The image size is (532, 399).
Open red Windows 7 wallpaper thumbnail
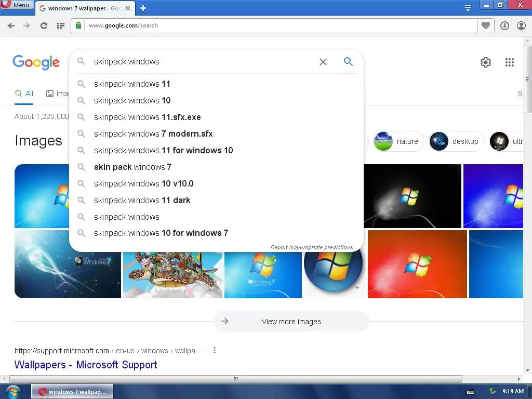coord(417,264)
